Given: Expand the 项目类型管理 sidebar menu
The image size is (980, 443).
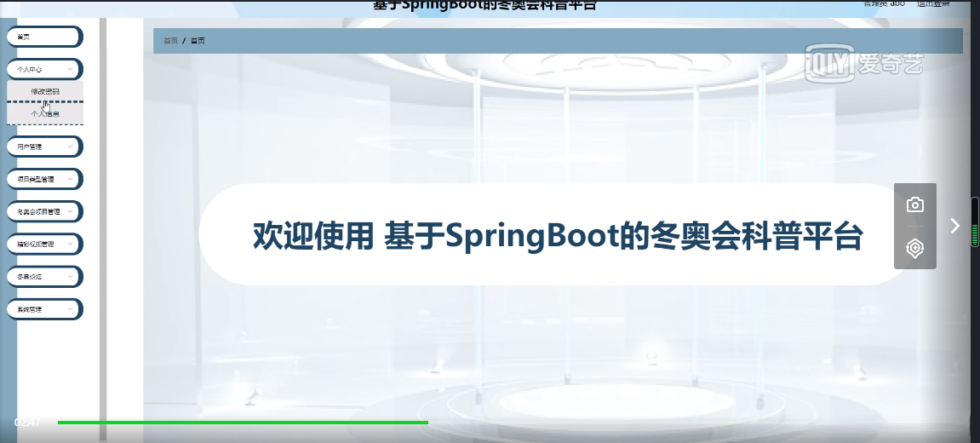Looking at the screenshot, I should tap(44, 179).
